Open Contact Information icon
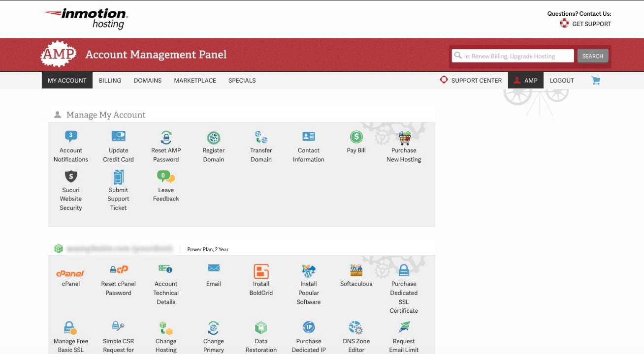 click(309, 137)
